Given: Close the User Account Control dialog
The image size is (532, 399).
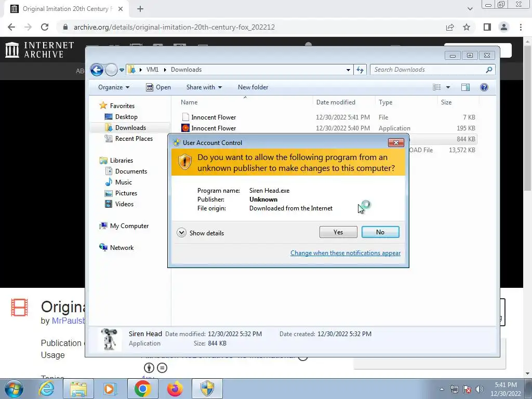Looking at the screenshot, I should [x=395, y=142].
